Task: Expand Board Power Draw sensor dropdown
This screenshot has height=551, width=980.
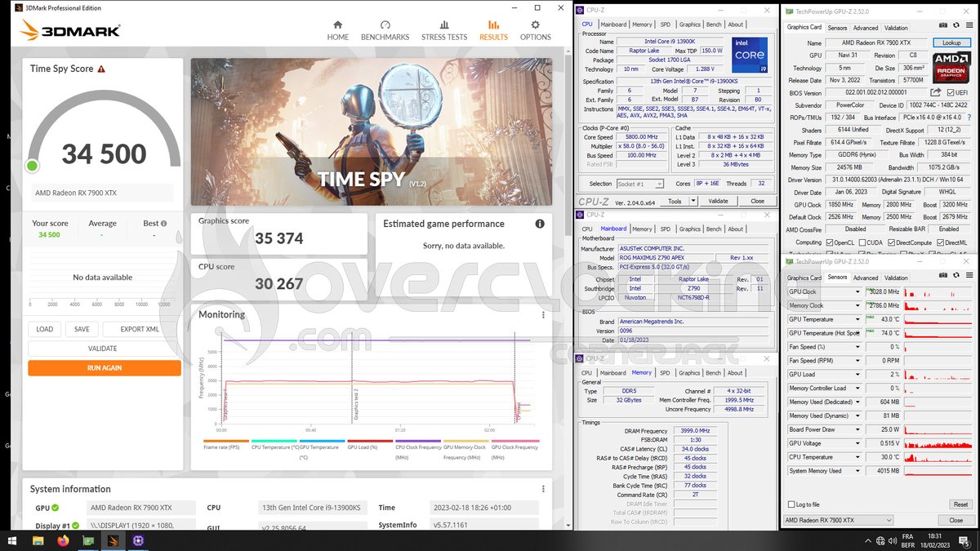Action: click(857, 429)
